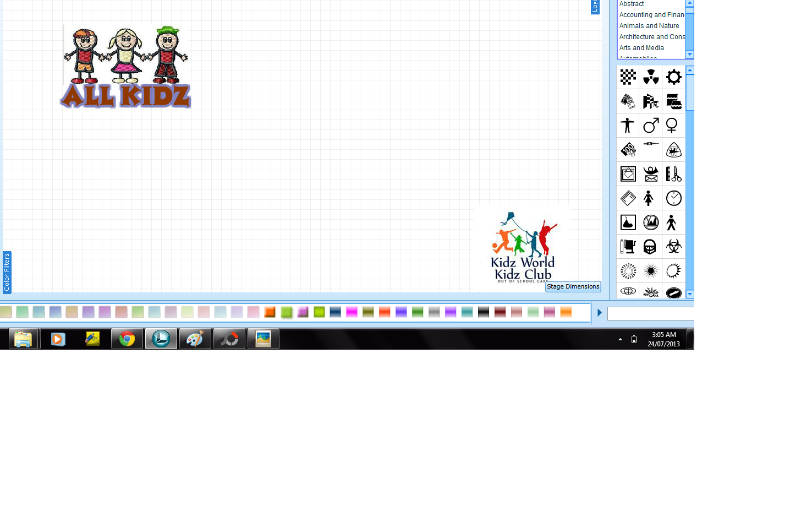This screenshot has width=812, height=511.
Task: Add the rounded triangle sign symbol
Action: tap(674, 150)
